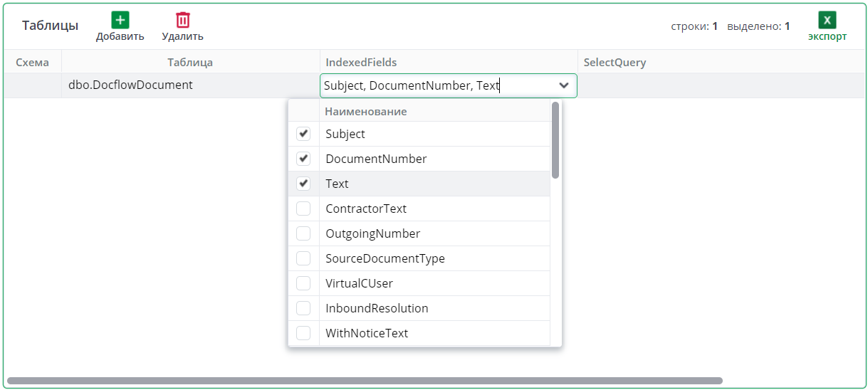Click the Схема column header
868x390 pixels.
32,62
